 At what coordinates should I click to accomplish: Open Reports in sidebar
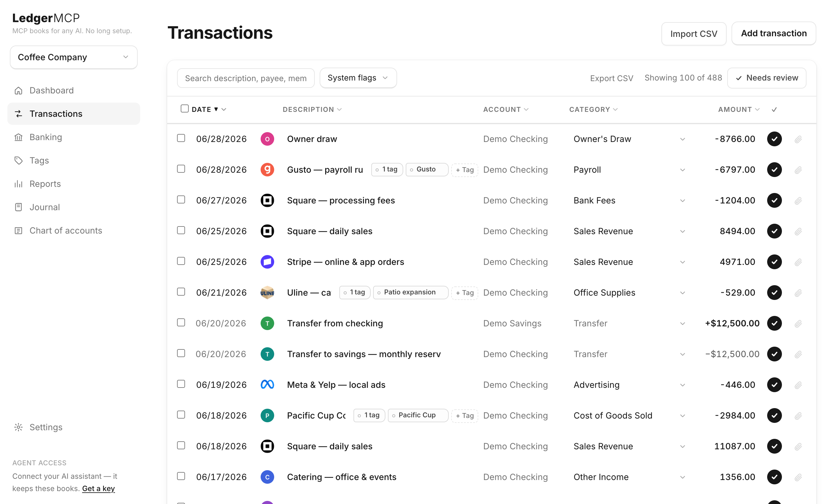(74, 183)
